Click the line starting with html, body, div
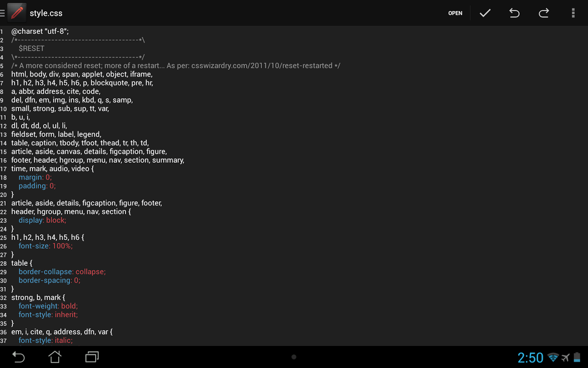This screenshot has width=588, height=368. pyautogui.click(x=82, y=74)
